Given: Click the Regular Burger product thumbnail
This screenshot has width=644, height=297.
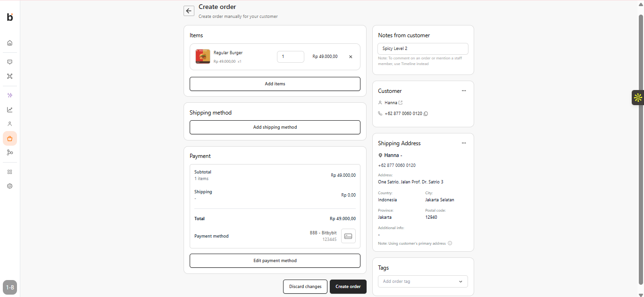Looking at the screenshot, I should click(x=203, y=57).
